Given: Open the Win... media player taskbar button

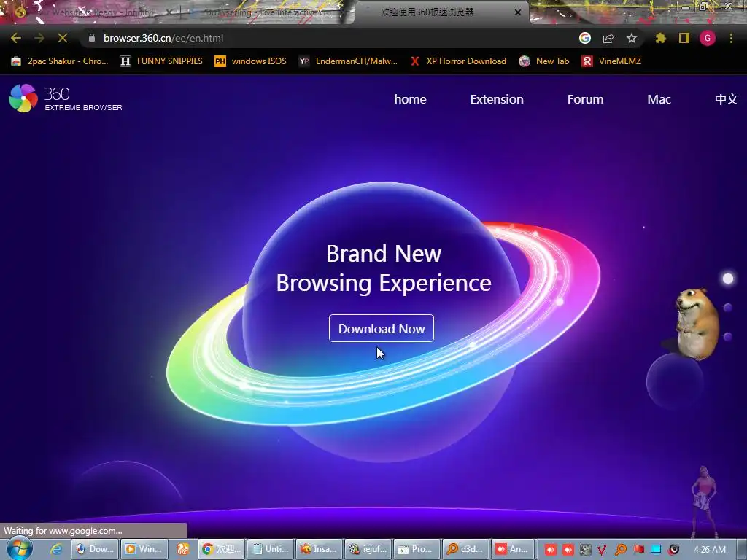Looking at the screenshot, I should click(x=144, y=549).
